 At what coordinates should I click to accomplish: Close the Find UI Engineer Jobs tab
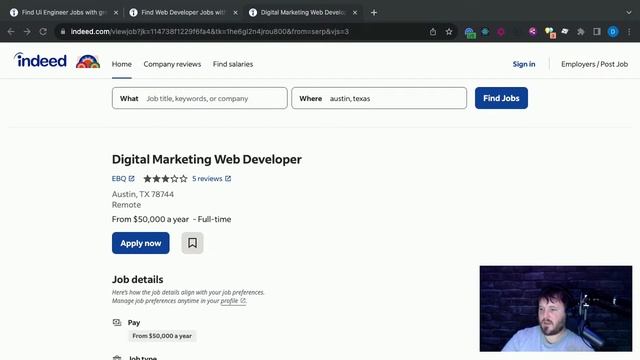tap(116, 13)
